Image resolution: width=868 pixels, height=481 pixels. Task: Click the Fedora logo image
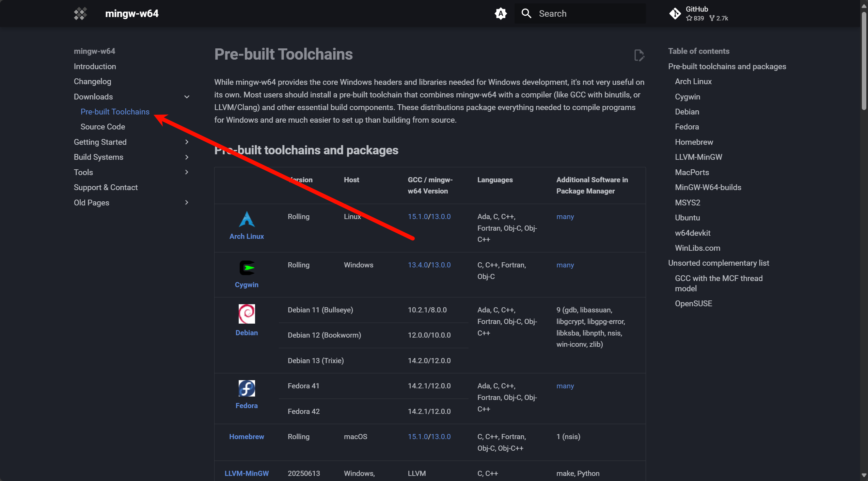247,388
